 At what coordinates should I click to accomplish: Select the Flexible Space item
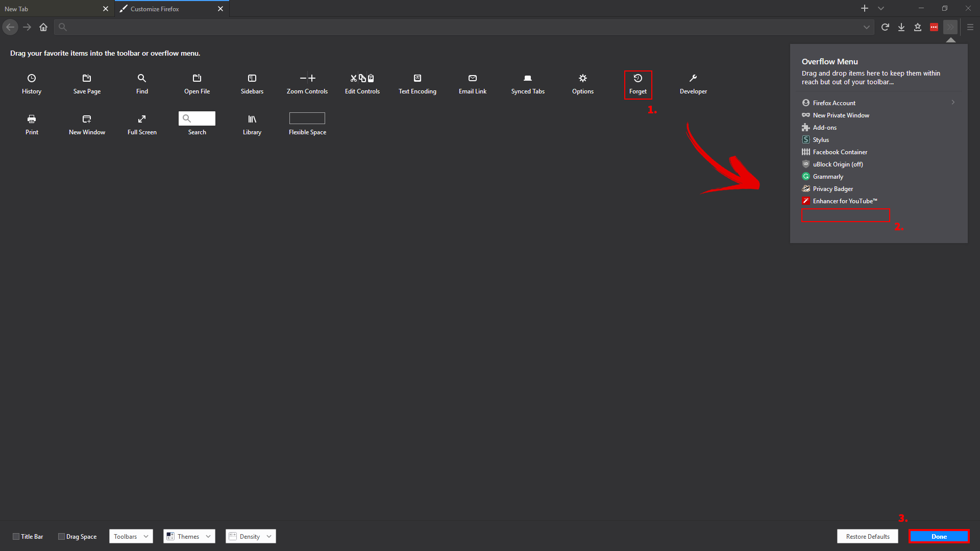click(307, 124)
